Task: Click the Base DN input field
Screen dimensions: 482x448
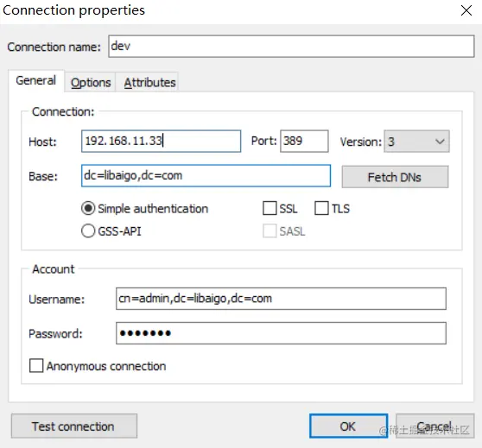Action: 206,175
